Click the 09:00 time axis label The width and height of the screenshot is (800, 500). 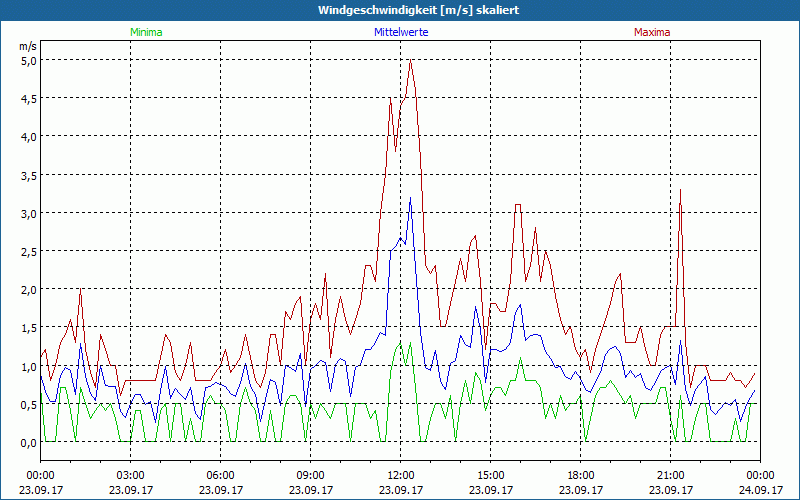[x=310, y=475]
